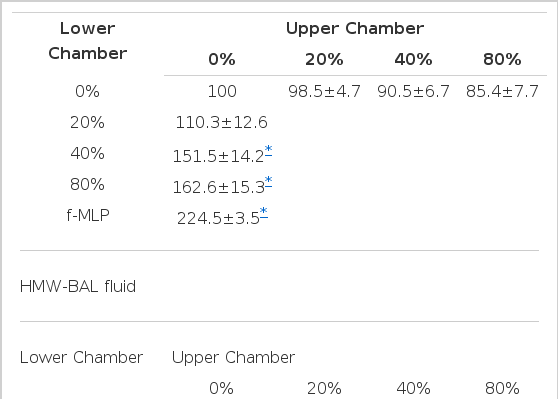Click the bold 0% column header
Image resolution: width=558 pixels, height=399 pixels.
click(222, 59)
